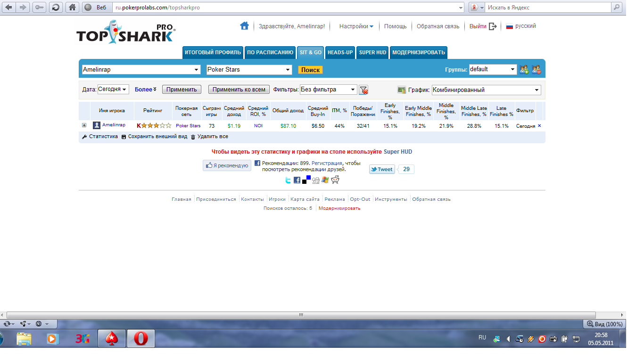This screenshot has width=644, height=362.
Task: Open the Дата Сегодня dropdown
Action: (113, 90)
